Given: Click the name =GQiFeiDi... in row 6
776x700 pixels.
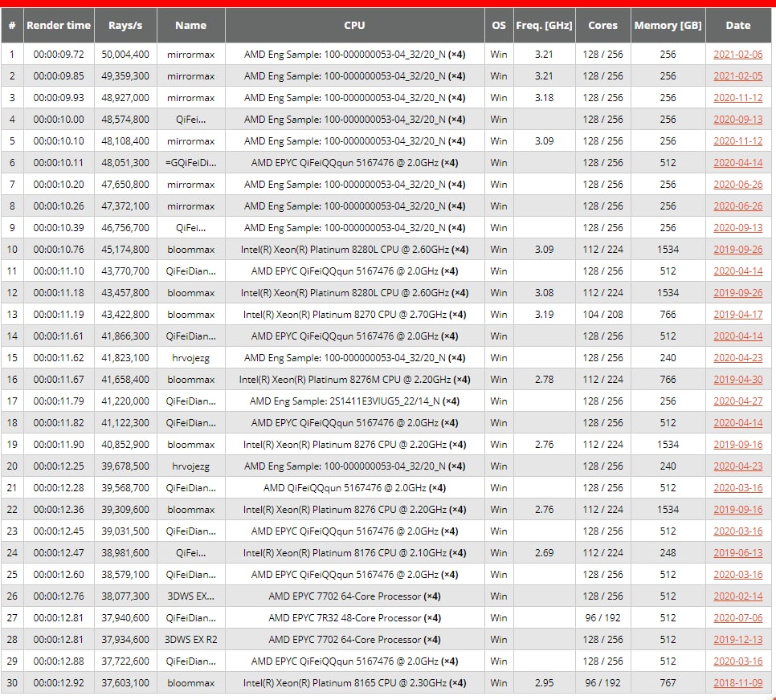Looking at the screenshot, I should click(191, 163).
